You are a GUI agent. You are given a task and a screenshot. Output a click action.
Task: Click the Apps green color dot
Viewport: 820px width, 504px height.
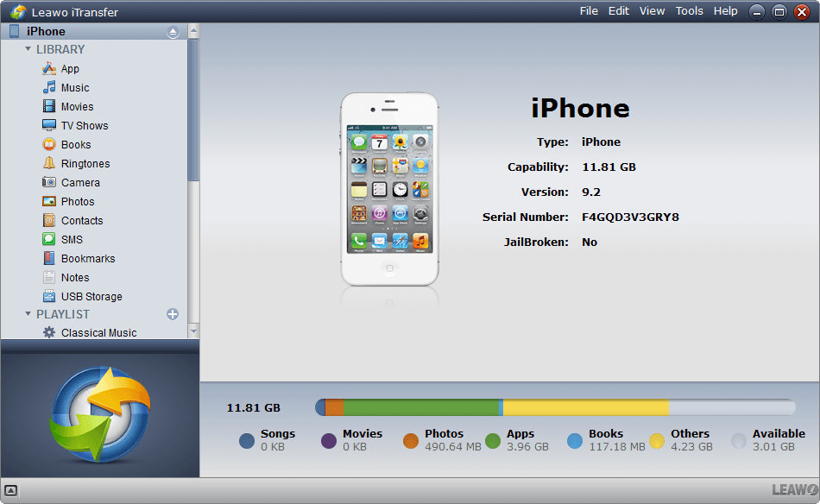tap(493, 441)
